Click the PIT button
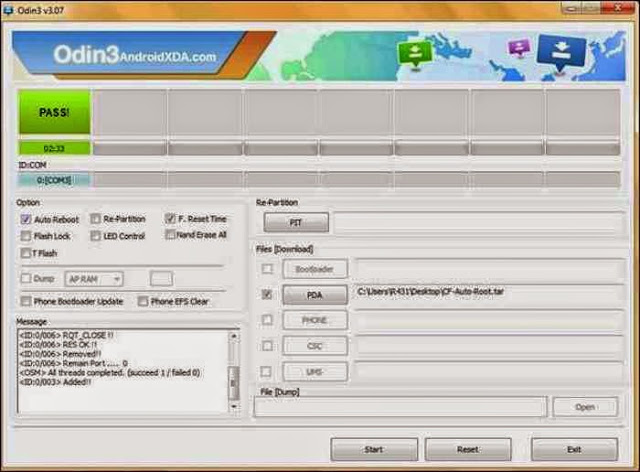640x472 pixels. point(296,223)
